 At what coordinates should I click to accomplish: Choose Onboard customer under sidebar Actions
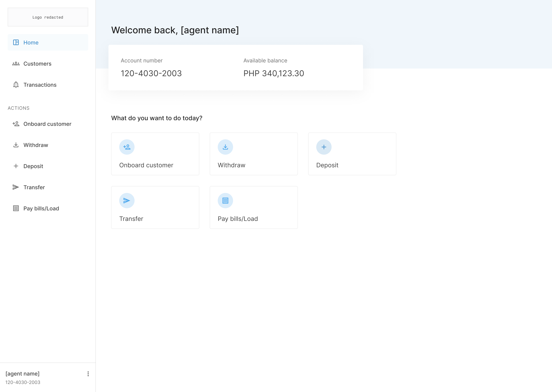tap(47, 124)
